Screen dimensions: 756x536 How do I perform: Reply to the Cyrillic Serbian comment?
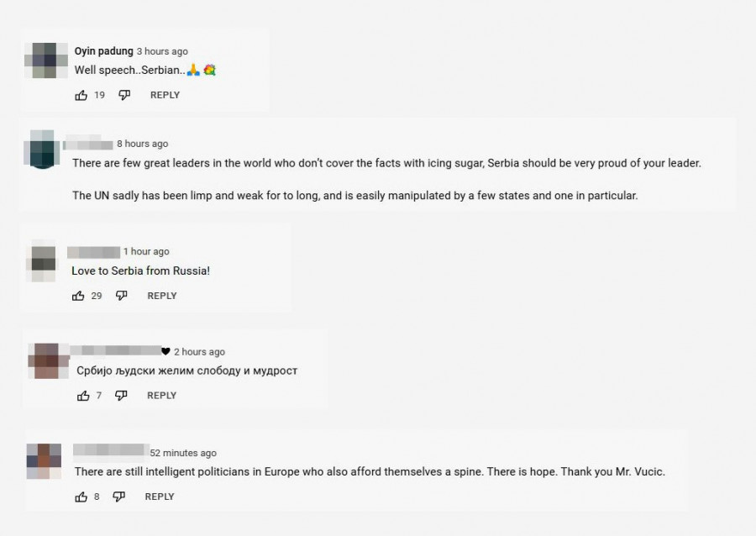[162, 396]
